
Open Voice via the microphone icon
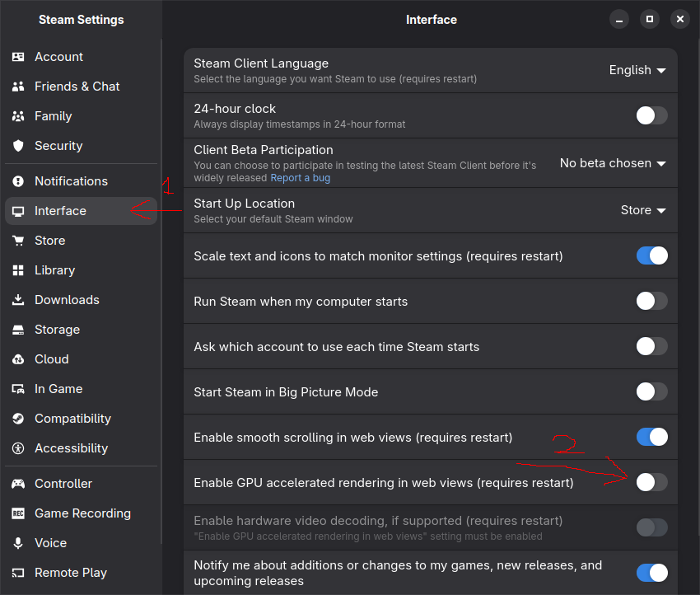pos(18,543)
